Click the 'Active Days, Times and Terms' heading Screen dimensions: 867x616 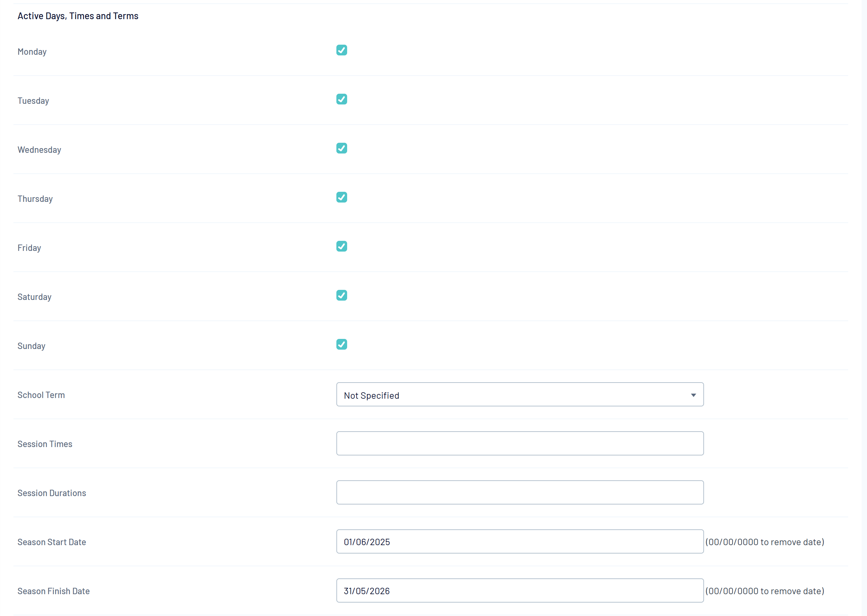(78, 16)
